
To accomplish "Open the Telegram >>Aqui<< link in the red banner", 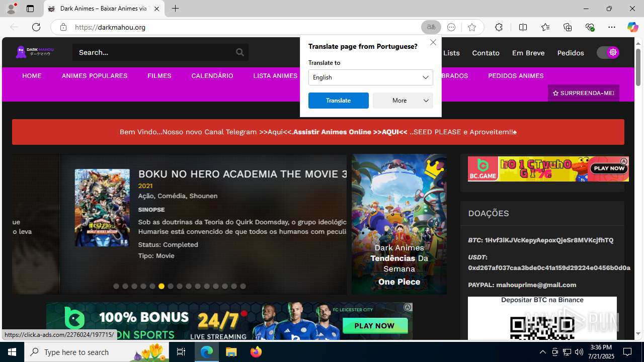I will (x=275, y=132).
